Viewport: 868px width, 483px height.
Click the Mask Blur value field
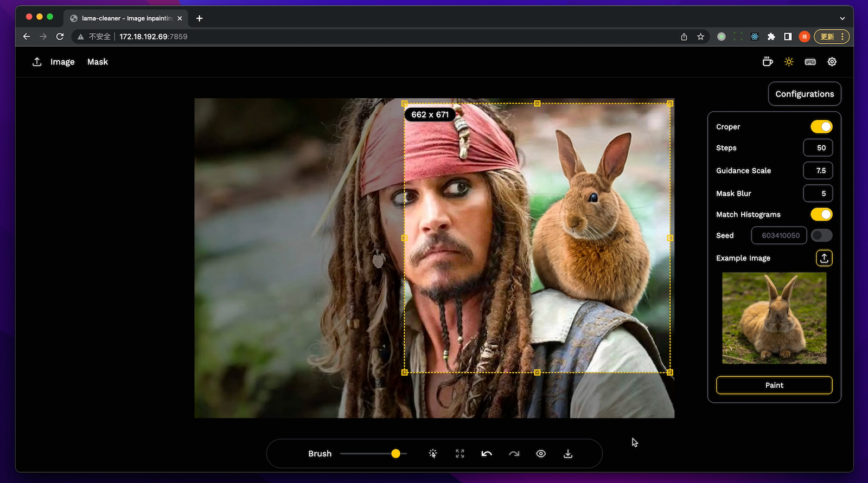pyautogui.click(x=818, y=193)
